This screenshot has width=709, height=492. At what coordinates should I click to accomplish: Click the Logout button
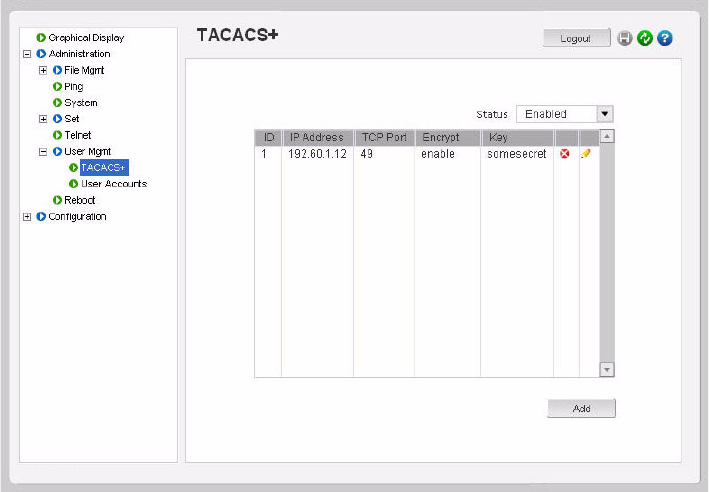tap(577, 38)
